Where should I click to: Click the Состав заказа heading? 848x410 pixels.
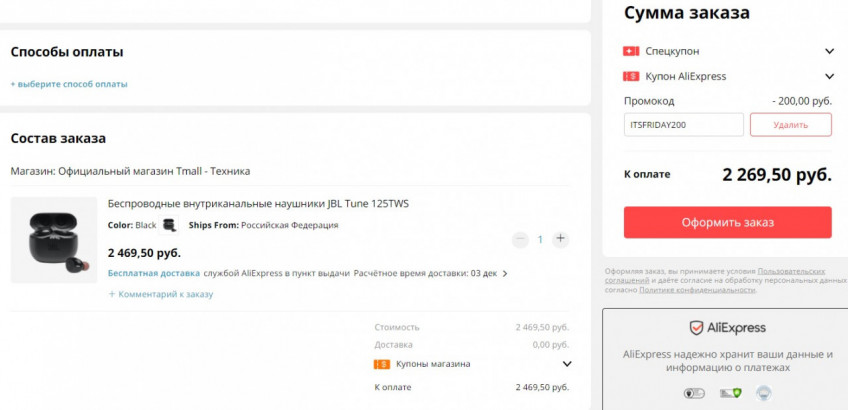click(x=58, y=138)
